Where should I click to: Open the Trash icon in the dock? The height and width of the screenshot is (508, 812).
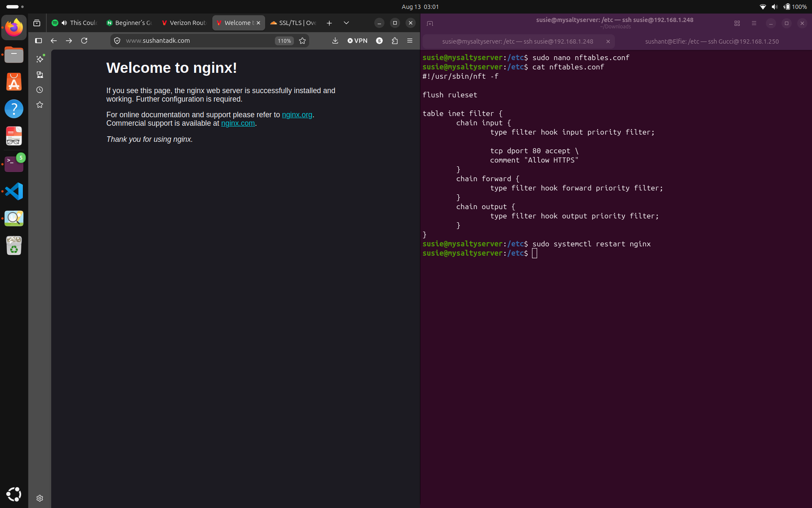tap(14, 246)
